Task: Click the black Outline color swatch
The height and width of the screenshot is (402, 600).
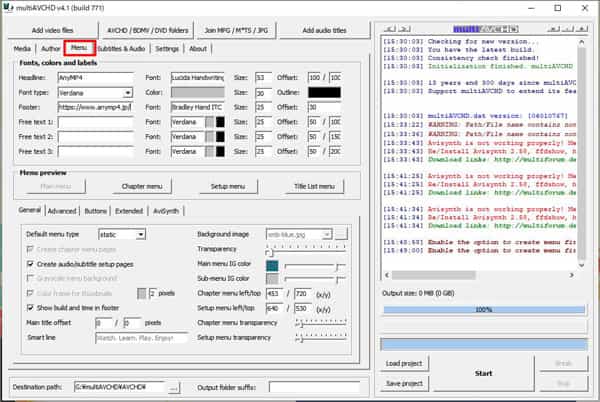Action: tap(325, 92)
